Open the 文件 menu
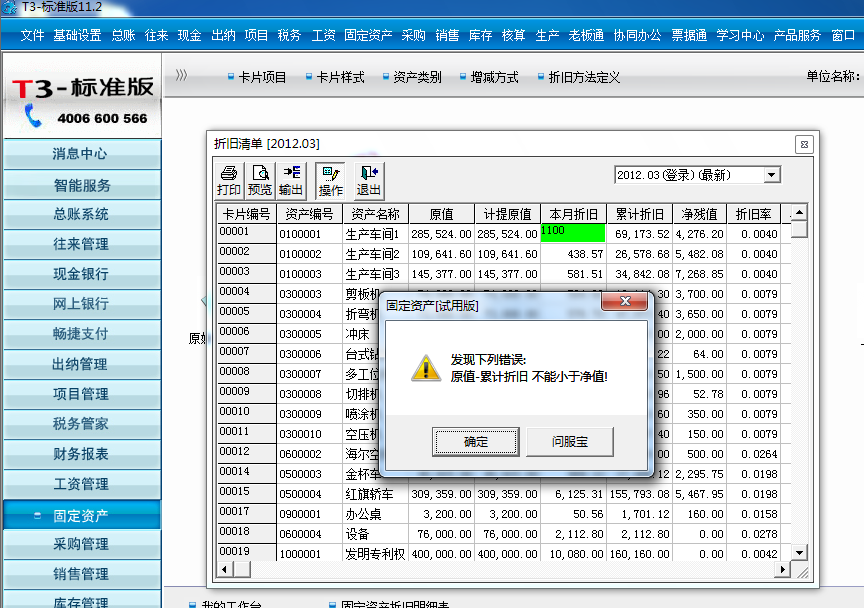864x608 pixels. coord(32,35)
